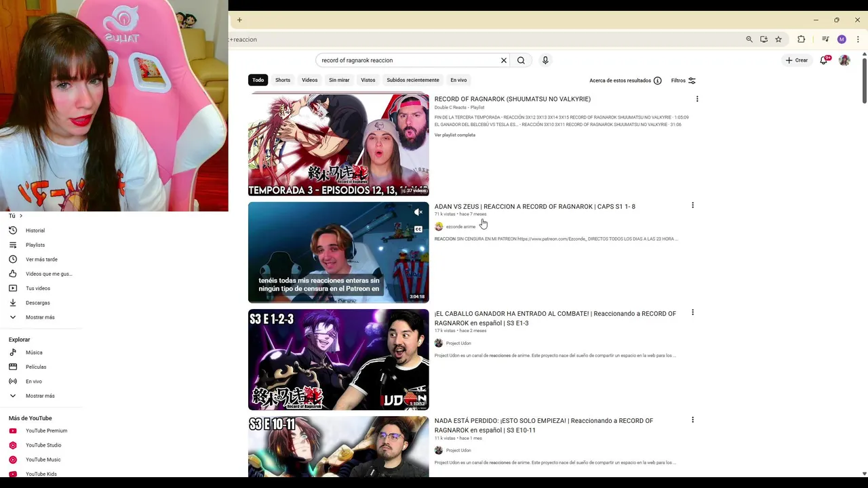Open the RECORD OF RAGNAROK (SHUUMATSU NO VALKYRIE) title
The width and height of the screenshot is (868, 488).
513,99
